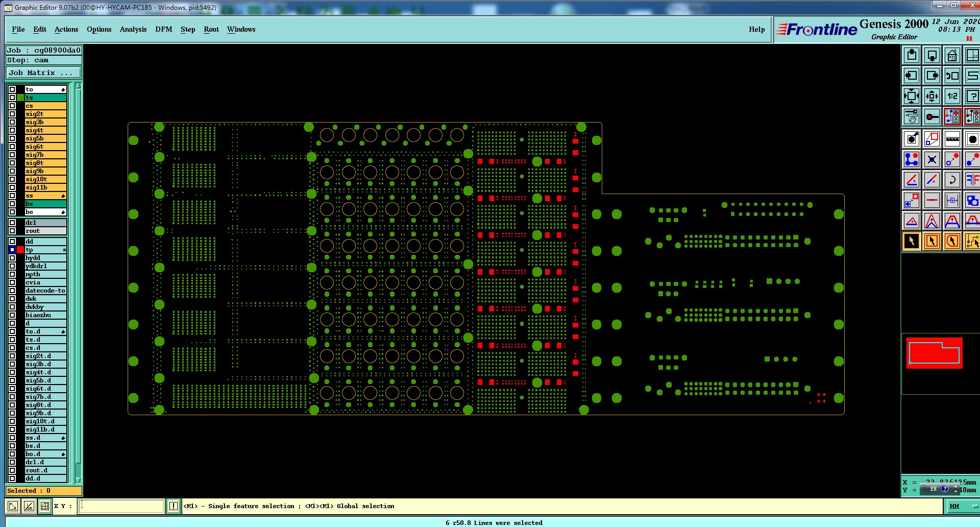980x527 pixels.
Task: Click the zoom out arrows icon
Action: 932,96
